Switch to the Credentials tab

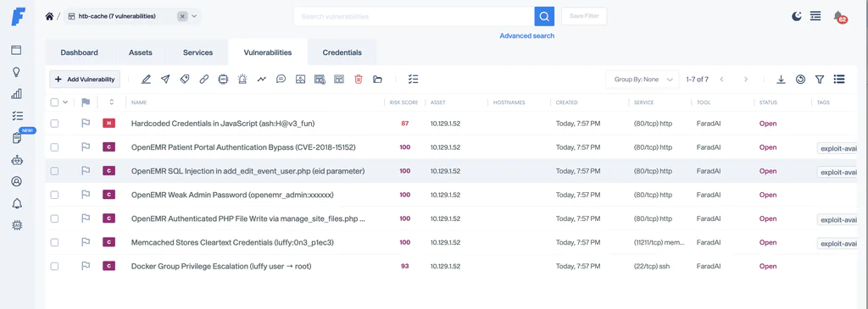(x=342, y=52)
